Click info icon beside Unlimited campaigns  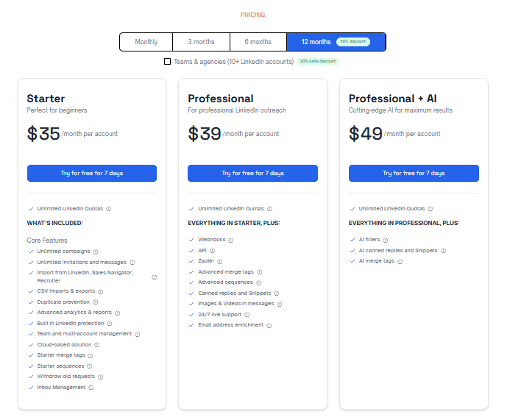pyautogui.click(x=95, y=252)
